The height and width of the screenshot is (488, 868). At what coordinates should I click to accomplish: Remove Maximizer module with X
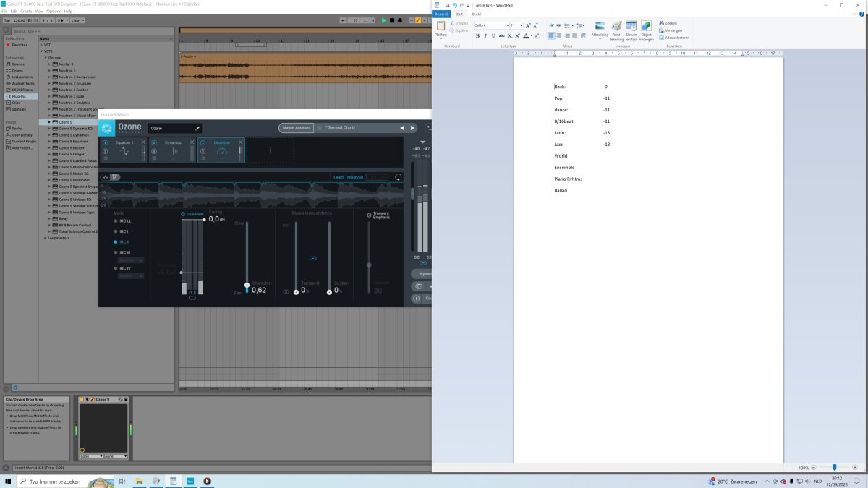click(241, 142)
